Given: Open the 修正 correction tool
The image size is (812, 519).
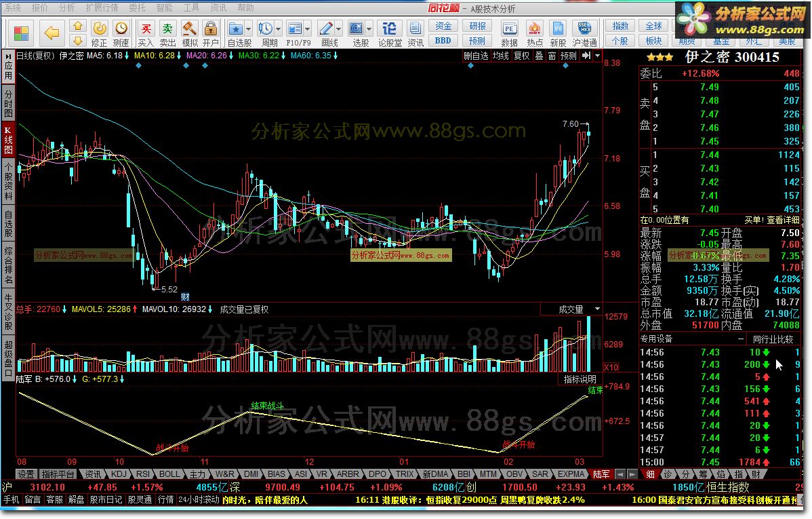Looking at the screenshot, I should point(99,34).
